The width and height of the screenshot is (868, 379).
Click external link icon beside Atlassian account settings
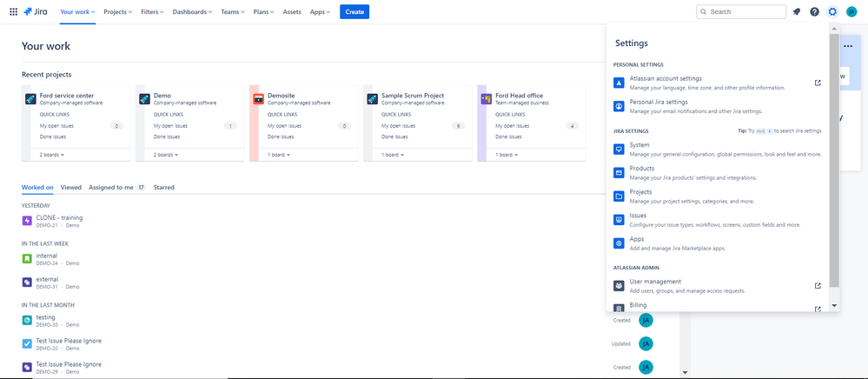(x=818, y=83)
